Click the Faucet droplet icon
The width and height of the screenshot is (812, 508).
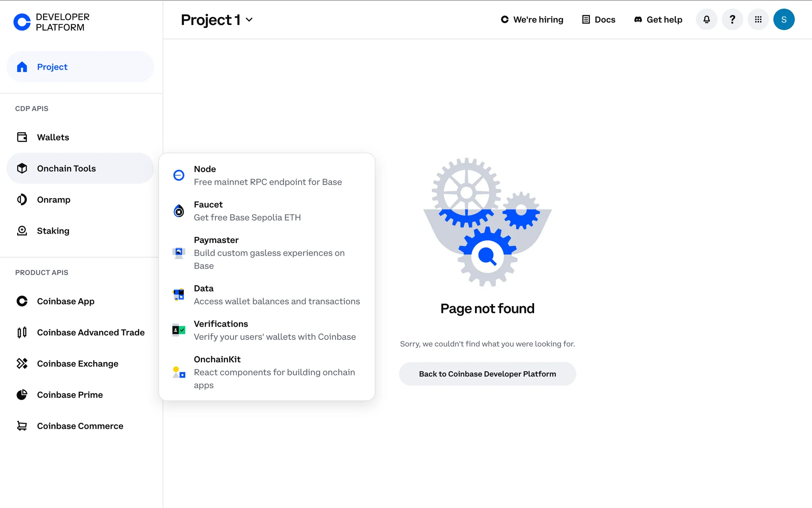[179, 211]
